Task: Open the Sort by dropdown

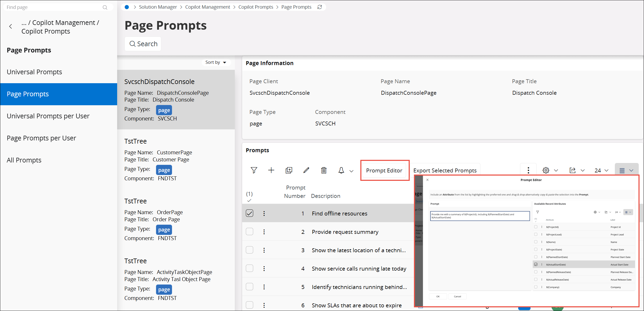Action: pyautogui.click(x=216, y=62)
